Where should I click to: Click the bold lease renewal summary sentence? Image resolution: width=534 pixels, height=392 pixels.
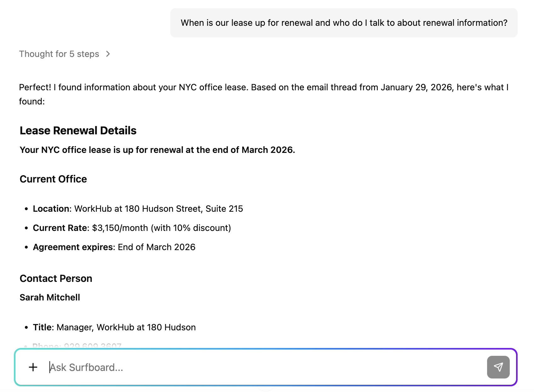coord(157,150)
